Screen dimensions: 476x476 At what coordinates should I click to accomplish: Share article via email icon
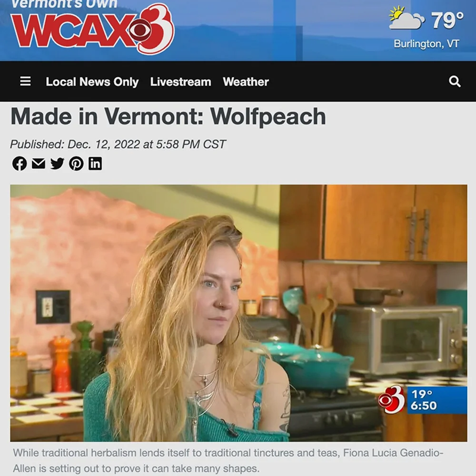[x=39, y=164]
